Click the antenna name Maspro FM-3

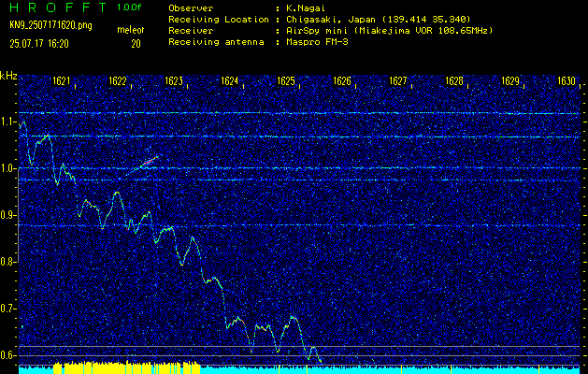click(317, 42)
